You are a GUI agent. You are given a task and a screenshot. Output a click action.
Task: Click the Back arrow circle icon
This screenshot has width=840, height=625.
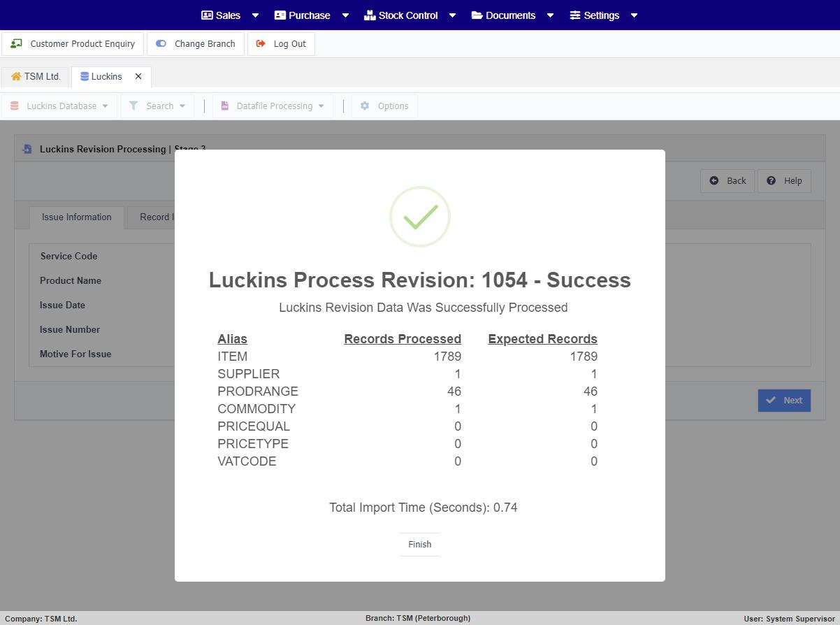click(714, 180)
